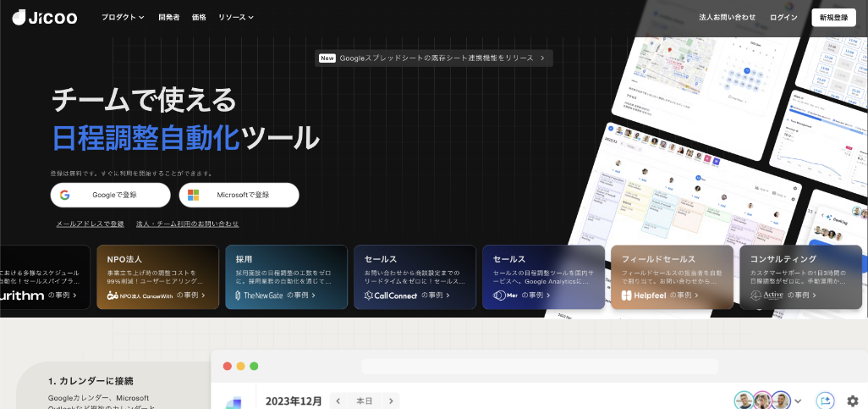The height and width of the screenshot is (409, 868).
Task: Click the yellow window dot in demo
Action: coord(240,366)
